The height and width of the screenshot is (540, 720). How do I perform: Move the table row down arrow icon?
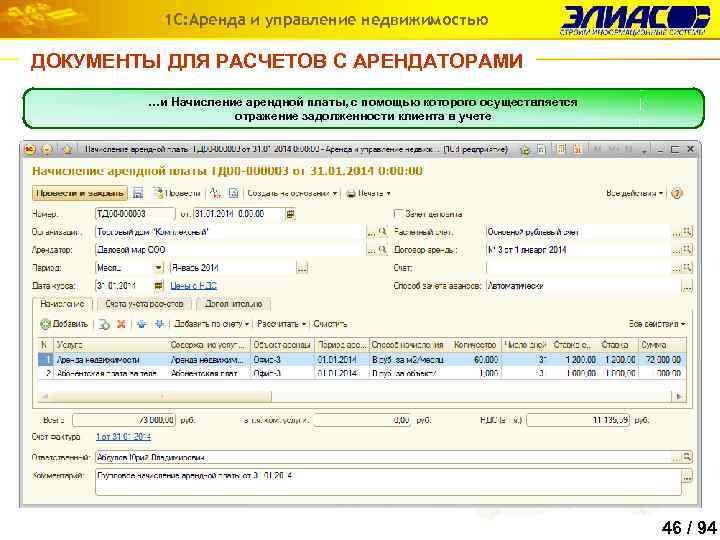159,324
